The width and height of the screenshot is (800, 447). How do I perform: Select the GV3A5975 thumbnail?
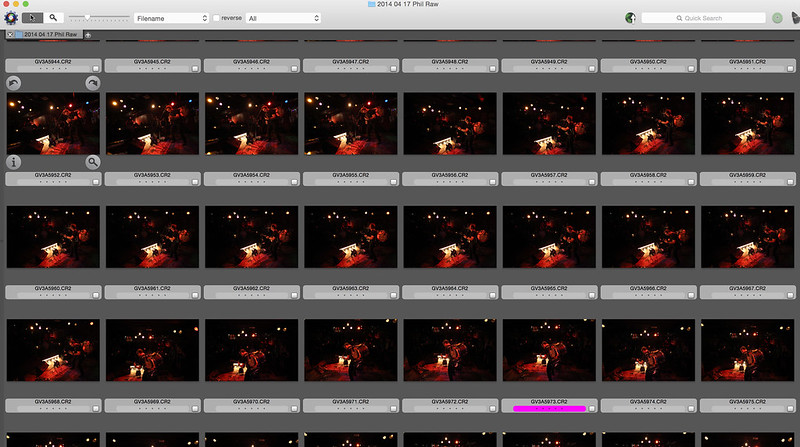point(747,350)
